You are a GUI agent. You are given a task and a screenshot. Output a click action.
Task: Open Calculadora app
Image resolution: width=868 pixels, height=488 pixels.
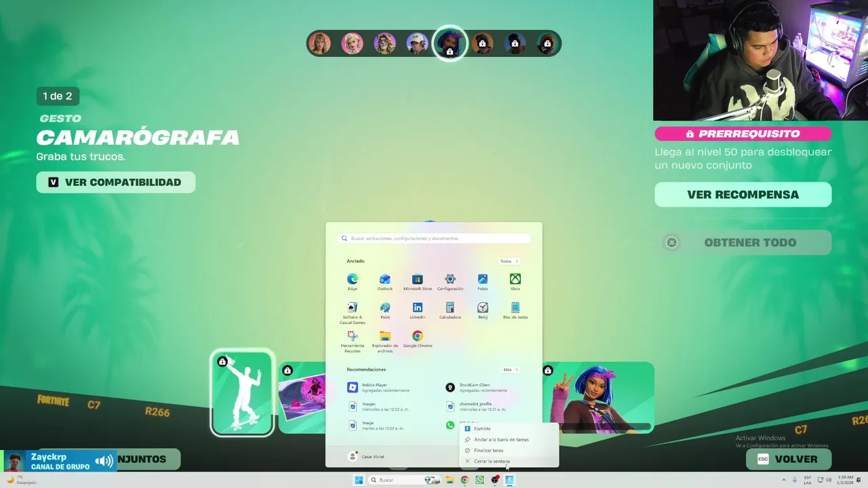(x=450, y=310)
